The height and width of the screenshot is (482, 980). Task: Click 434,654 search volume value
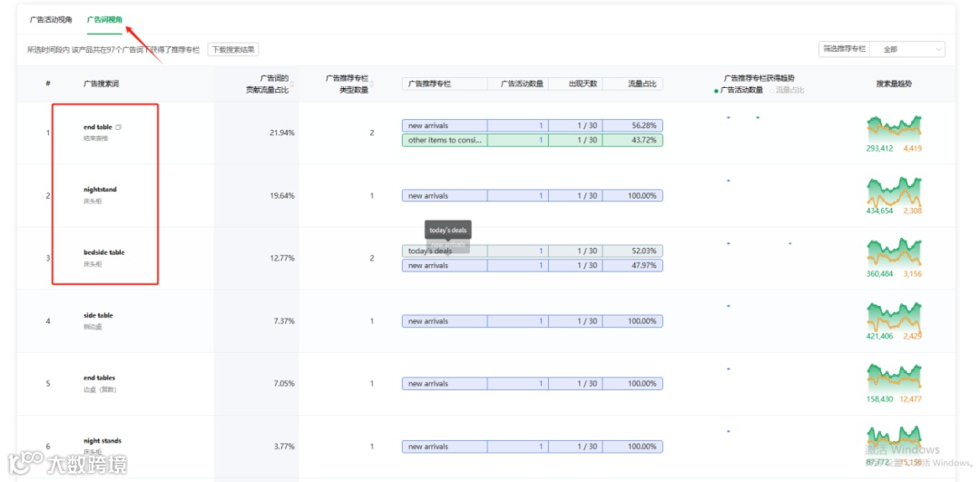point(880,211)
